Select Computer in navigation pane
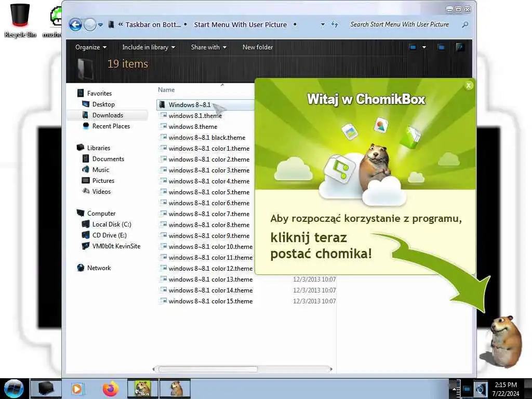 (x=101, y=213)
